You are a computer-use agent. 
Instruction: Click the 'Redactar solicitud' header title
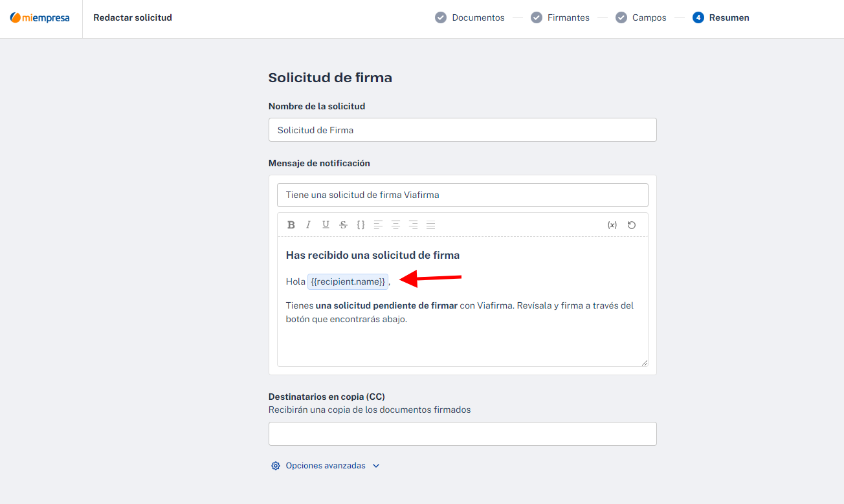(133, 17)
